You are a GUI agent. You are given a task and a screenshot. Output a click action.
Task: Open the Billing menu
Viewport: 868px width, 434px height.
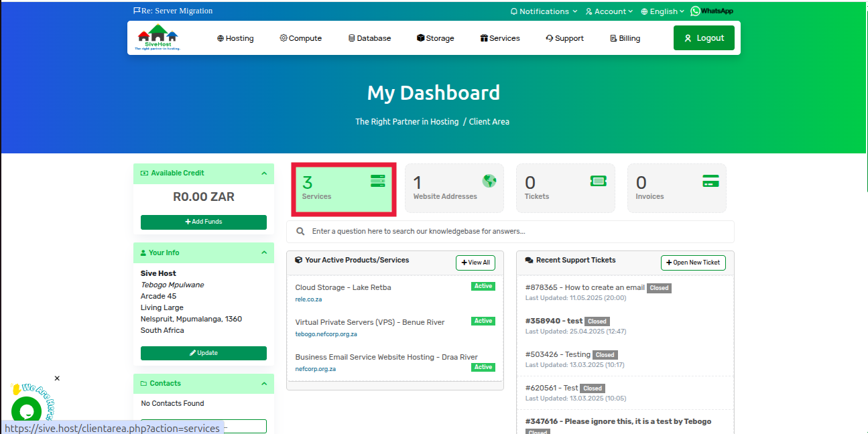(x=625, y=38)
